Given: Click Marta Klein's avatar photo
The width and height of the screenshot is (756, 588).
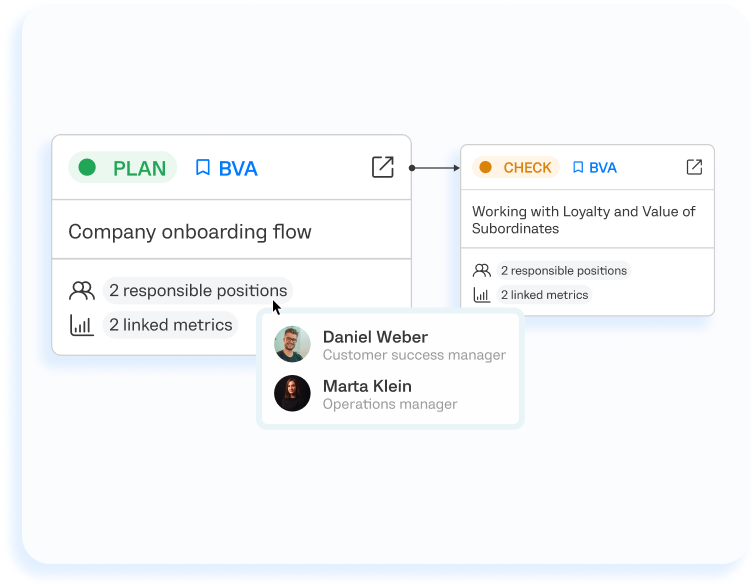Looking at the screenshot, I should [292, 393].
